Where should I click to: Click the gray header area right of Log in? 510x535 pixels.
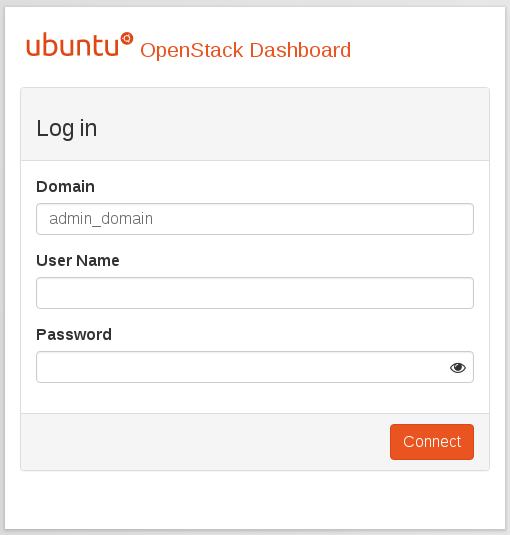[x=293, y=125]
